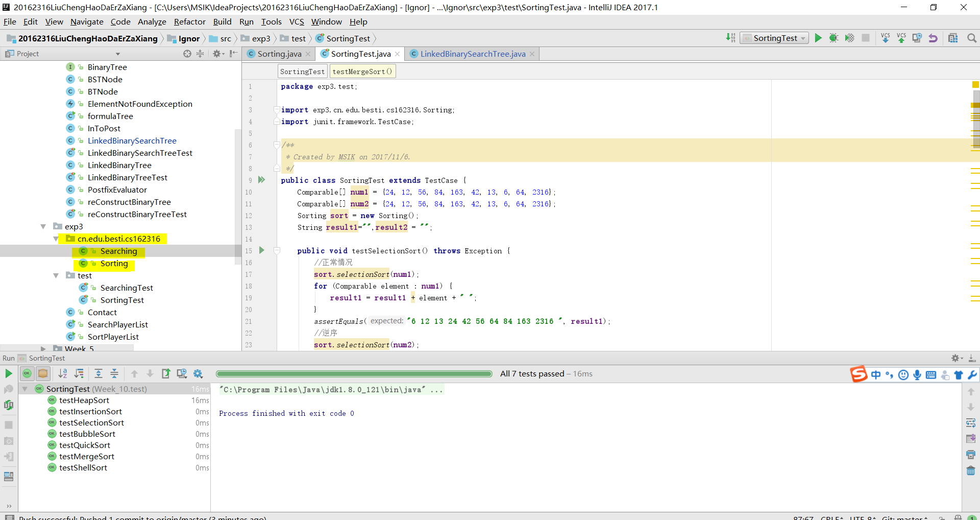This screenshot has height=520, width=980.
Task: Clear console with the trash icon
Action: 971,470
